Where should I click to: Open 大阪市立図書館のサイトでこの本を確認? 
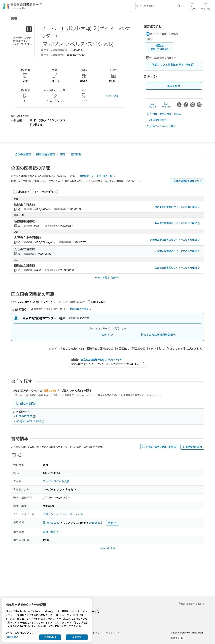coord(177,251)
